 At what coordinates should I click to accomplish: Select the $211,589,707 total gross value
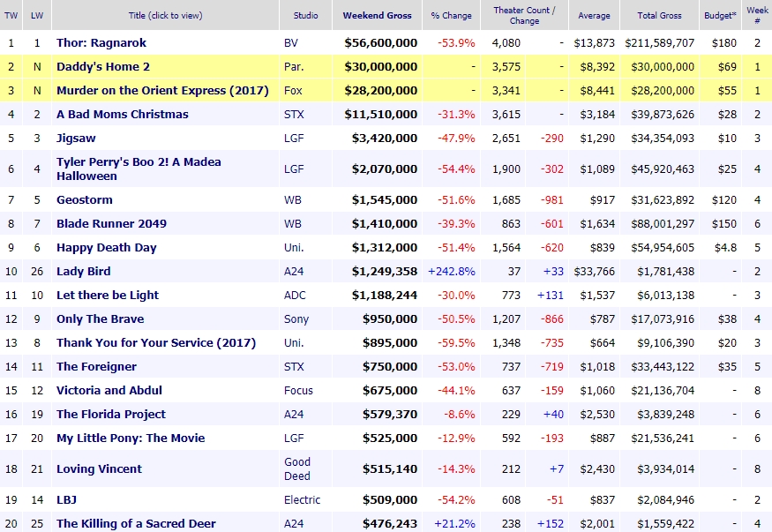659,43
